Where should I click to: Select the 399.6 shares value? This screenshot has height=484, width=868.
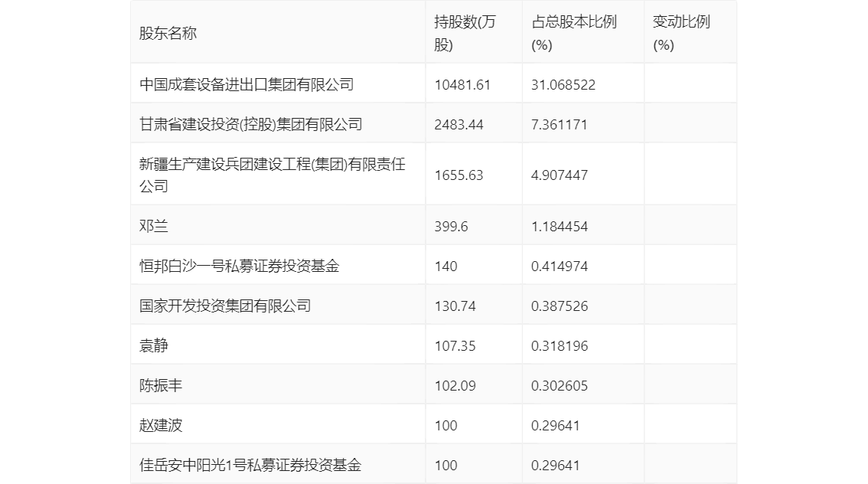coord(451,227)
